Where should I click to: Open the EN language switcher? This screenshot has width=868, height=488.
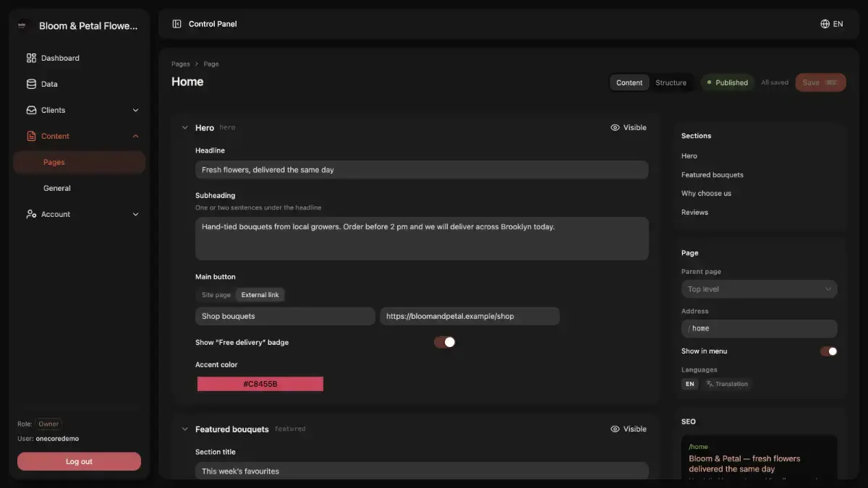(x=831, y=24)
